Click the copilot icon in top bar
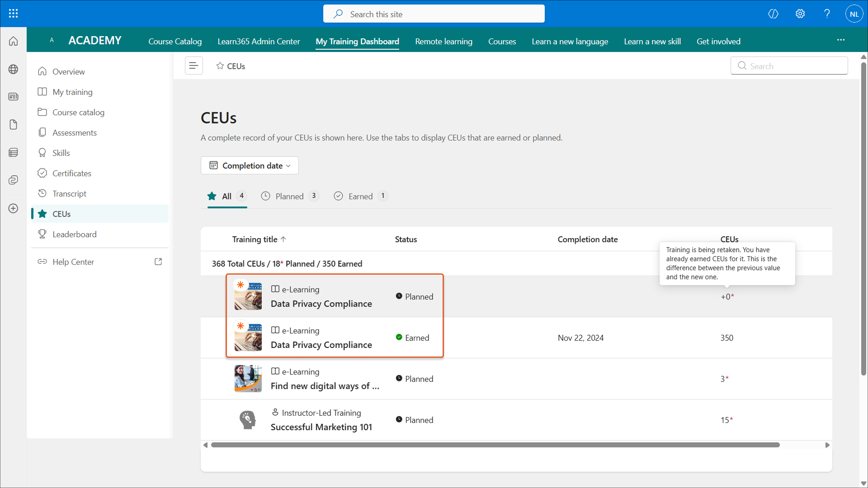This screenshot has height=488, width=868. coord(773,14)
